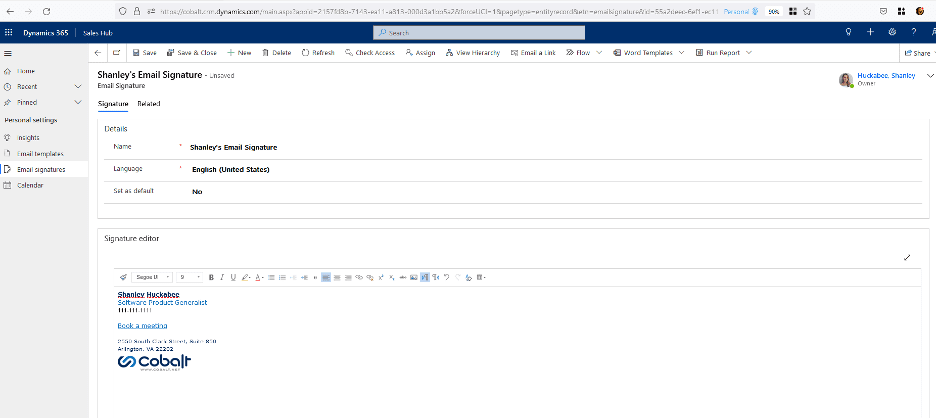Open owner Huckabee, Shanley link
Image resolution: width=936 pixels, height=418 pixels.
click(886, 76)
